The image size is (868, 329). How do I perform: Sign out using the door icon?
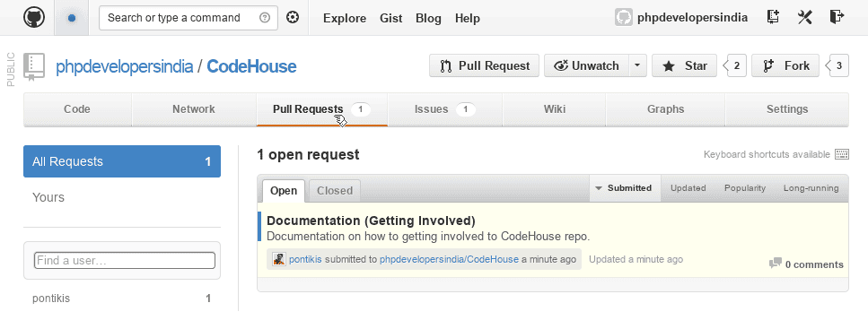tap(837, 17)
